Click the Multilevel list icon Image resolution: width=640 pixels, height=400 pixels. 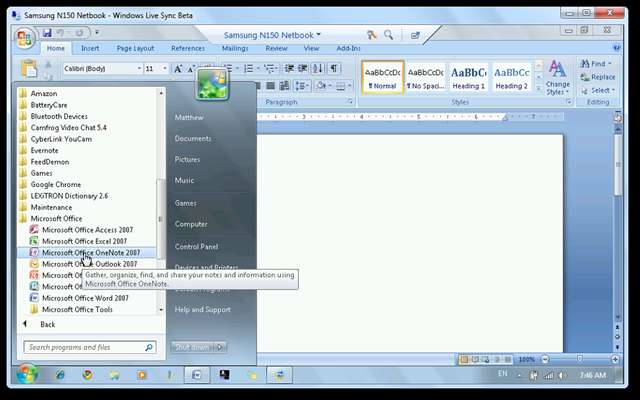click(x=269, y=69)
